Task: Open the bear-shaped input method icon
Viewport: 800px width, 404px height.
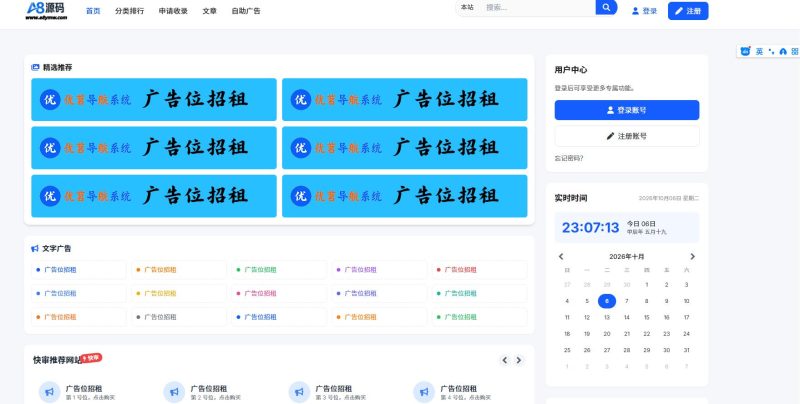Action: (x=745, y=52)
